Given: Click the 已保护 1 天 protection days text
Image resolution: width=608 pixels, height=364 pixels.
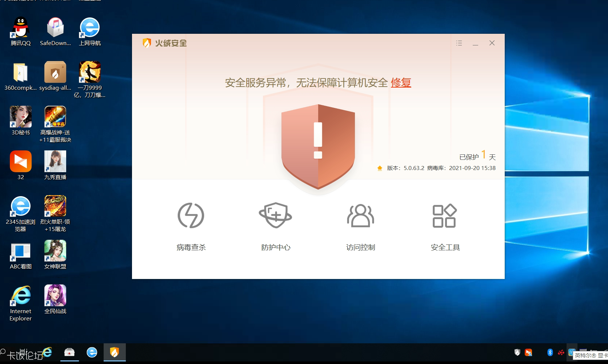Looking at the screenshot, I should click(x=477, y=155).
